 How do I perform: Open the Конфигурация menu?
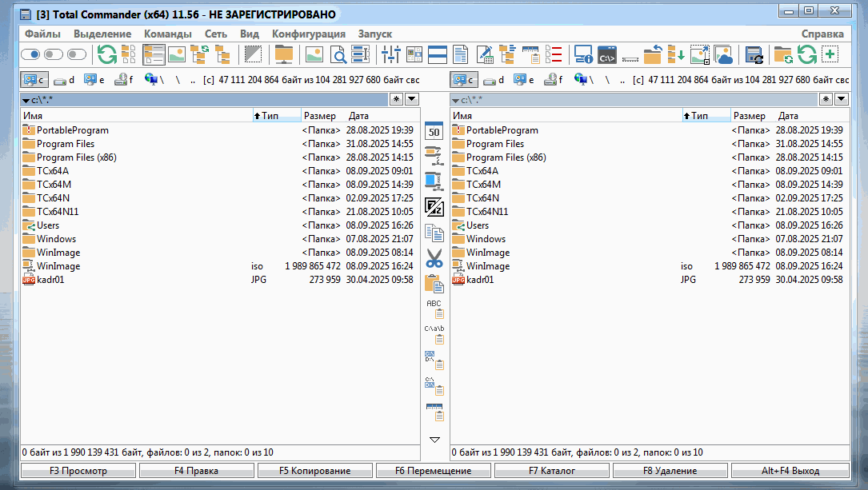point(308,34)
